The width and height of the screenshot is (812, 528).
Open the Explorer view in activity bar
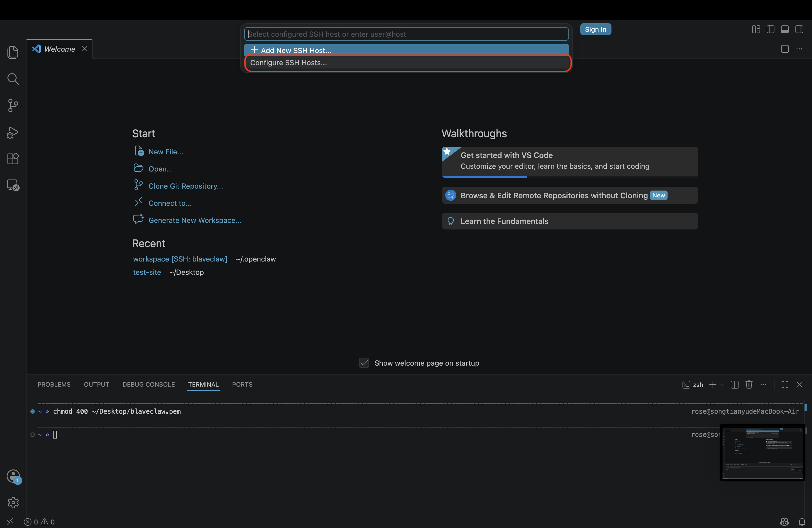click(x=13, y=52)
